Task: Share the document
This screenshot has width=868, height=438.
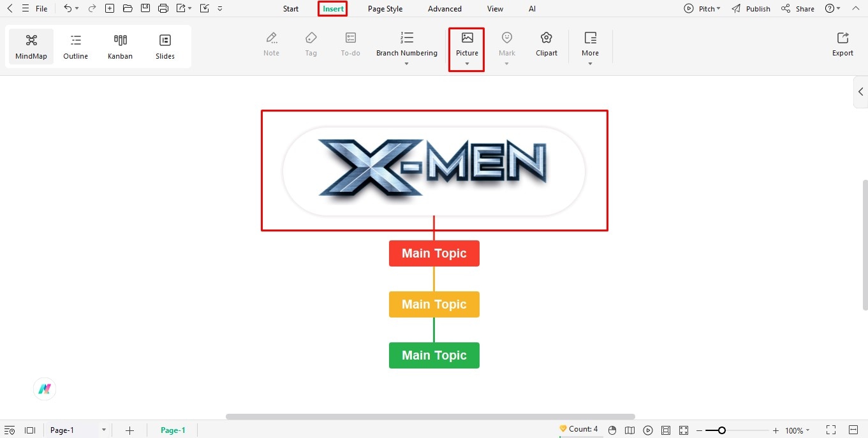Action: point(798,9)
